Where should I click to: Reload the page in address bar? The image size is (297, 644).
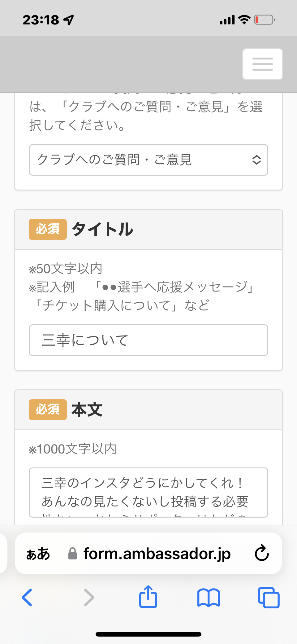[262, 554]
